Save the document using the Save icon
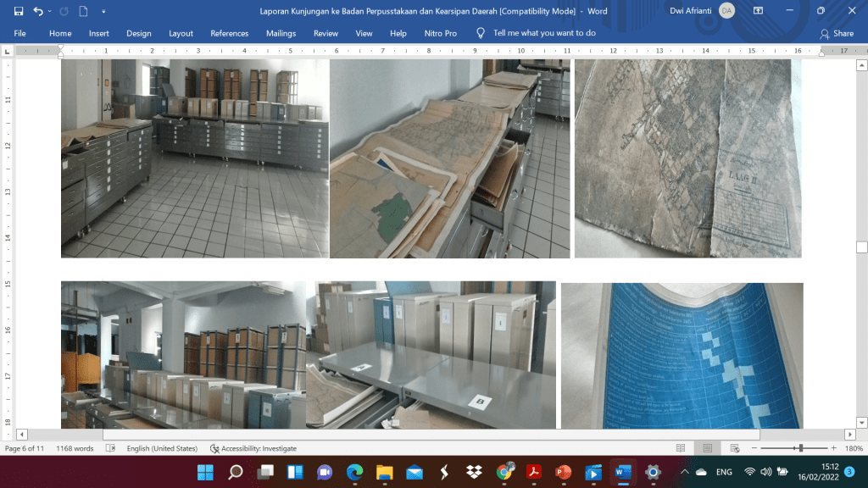868x488 pixels. click(x=19, y=12)
